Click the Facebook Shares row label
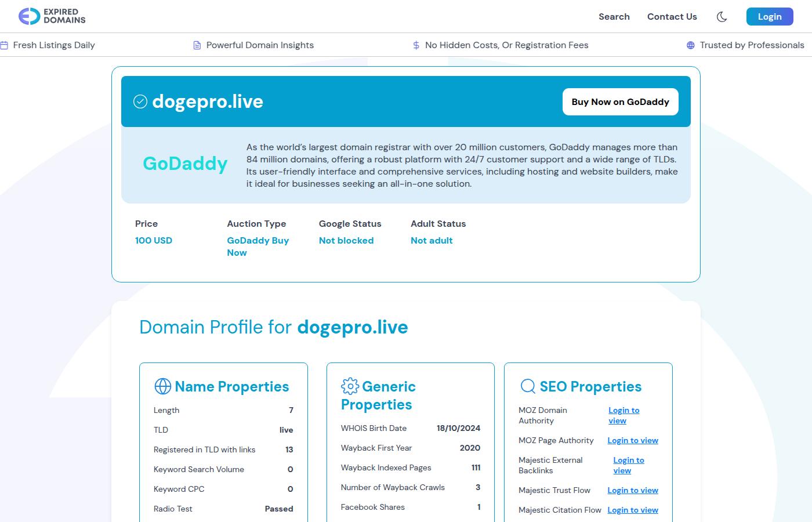The image size is (812, 522). (373, 507)
